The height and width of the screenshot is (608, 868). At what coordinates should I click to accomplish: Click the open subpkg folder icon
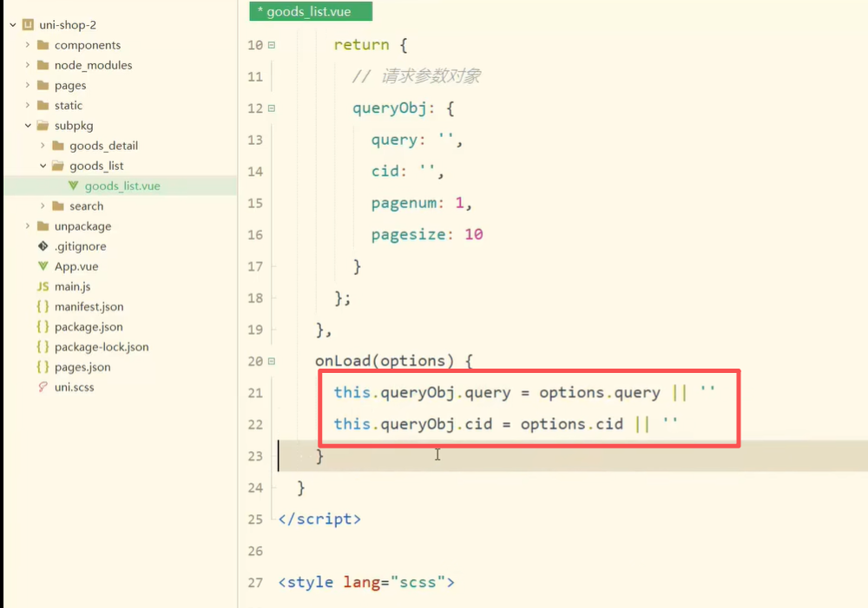43,126
